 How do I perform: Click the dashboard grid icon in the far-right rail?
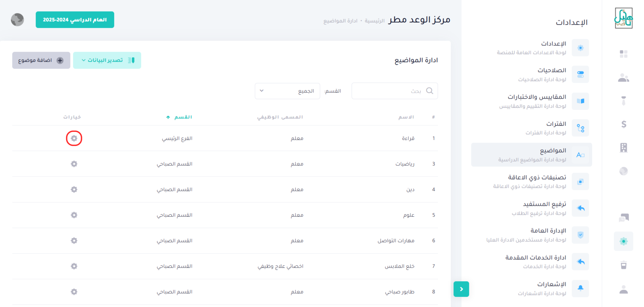coord(624,54)
